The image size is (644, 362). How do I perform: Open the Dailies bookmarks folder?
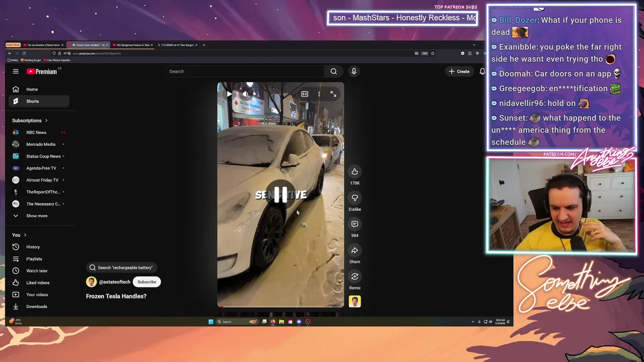(13, 60)
